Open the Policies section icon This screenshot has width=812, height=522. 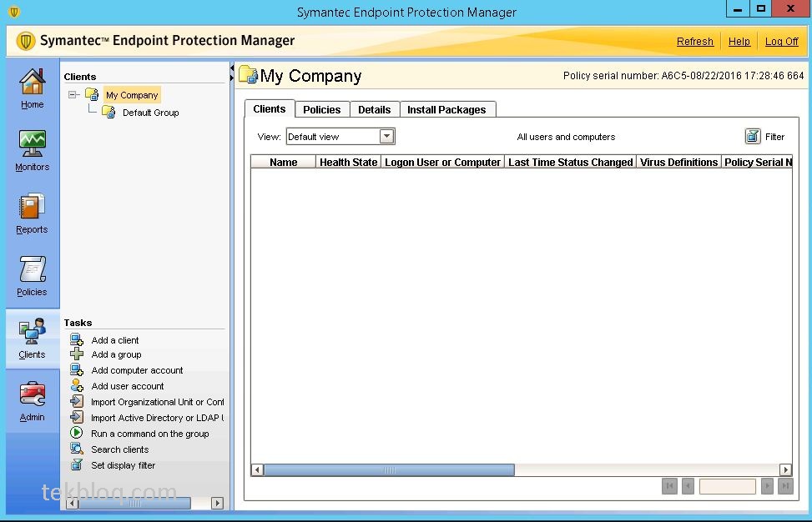point(32,269)
